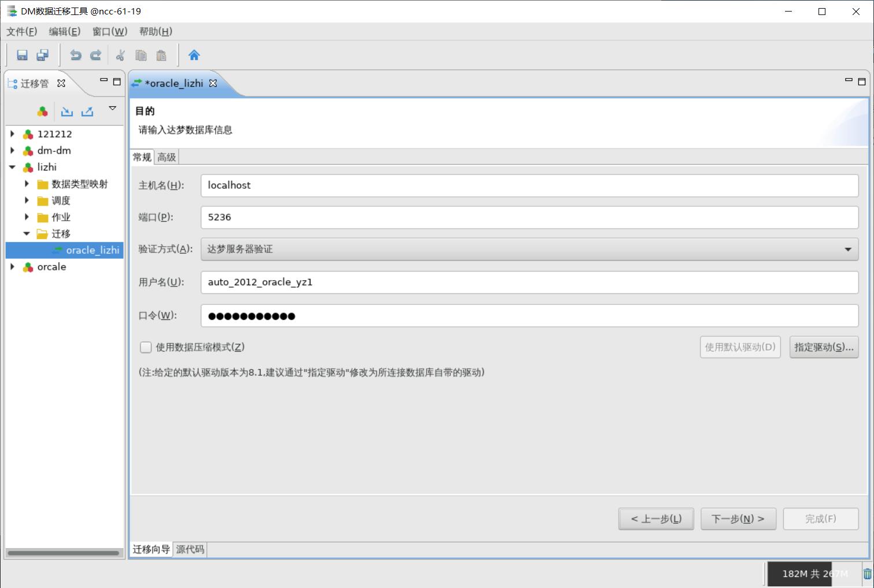The image size is (874, 588).
Task: Click the 端口 5236 input field
Action: point(529,217)
